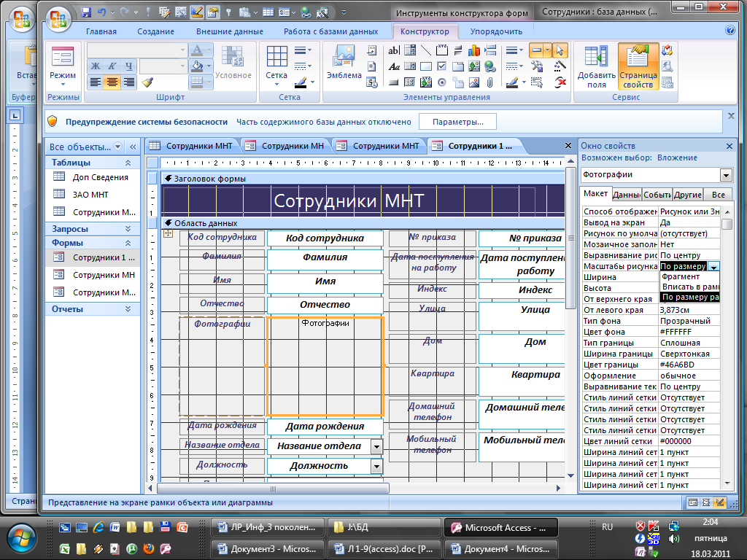The width and height of the screenshot is (747, 560).
Task: Switch to Данные property tab
Action: (626, 194)
